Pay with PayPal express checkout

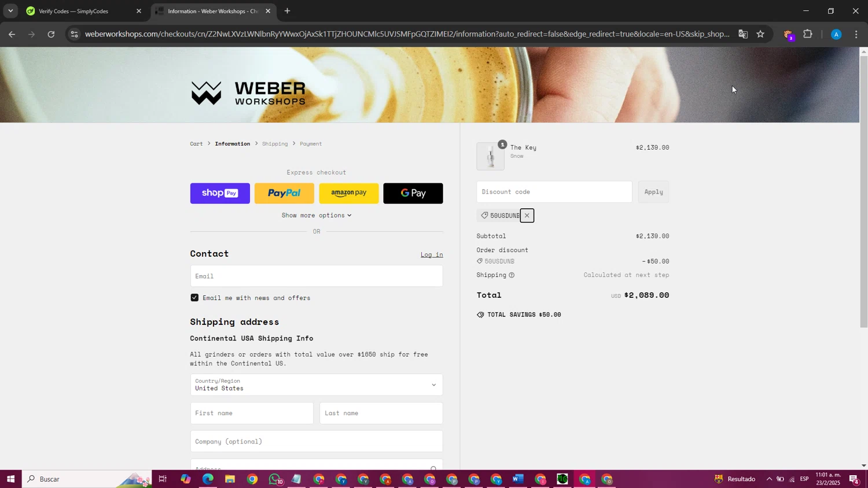[284, 193]
